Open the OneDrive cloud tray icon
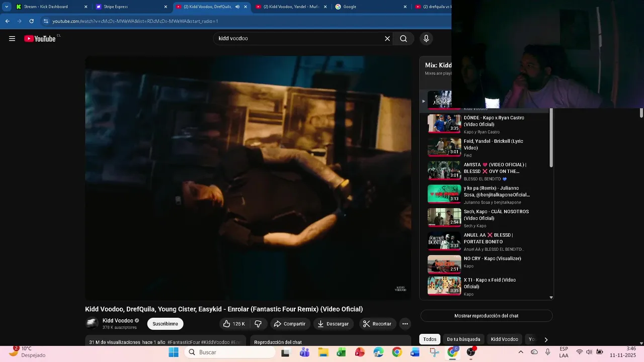644x362 pixels. (534, 352)
